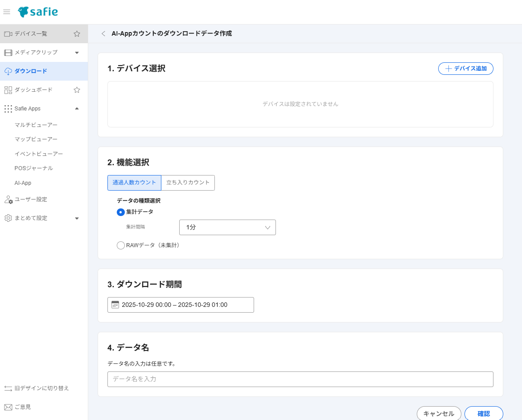Image resolution: width=522 pixels, height=420 pixels.
Task: Open the 集計間隔 dropdown showing 1分
Action: click(x=227, y=227)
